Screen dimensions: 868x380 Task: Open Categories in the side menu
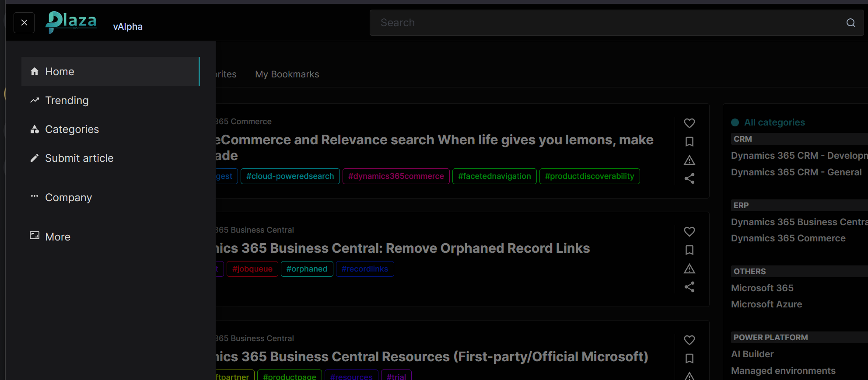110,129
